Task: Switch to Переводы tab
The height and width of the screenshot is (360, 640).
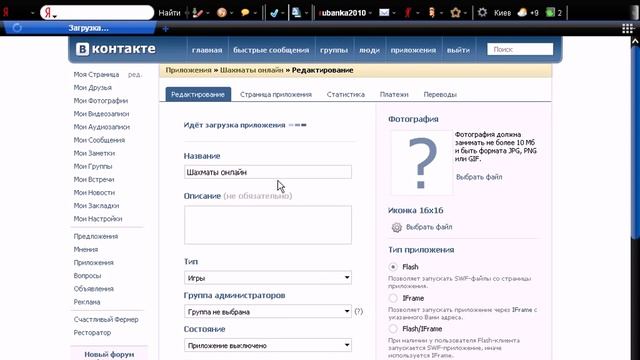Action: point(440,94)
